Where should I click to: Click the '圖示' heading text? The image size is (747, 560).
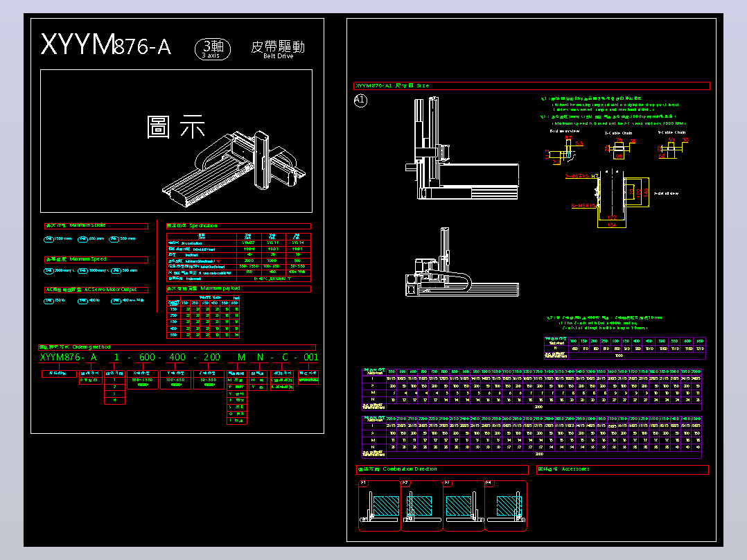coord(176,128)
